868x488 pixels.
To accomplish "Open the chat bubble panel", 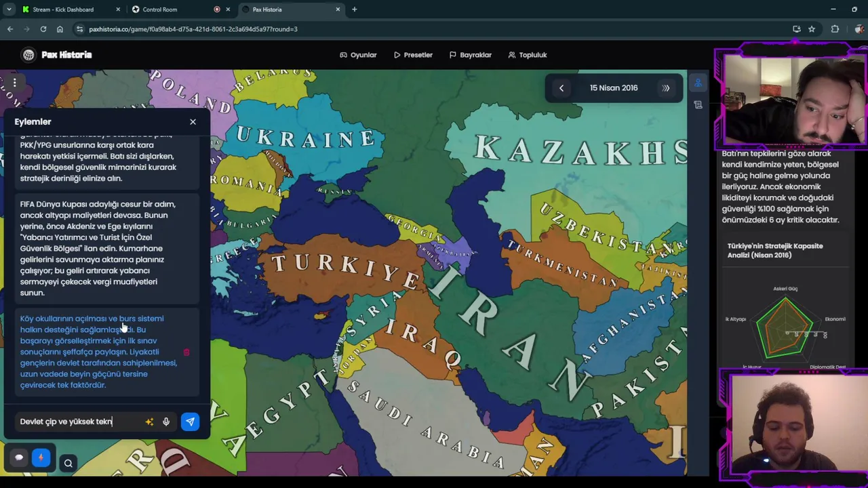I will point(19,457).
